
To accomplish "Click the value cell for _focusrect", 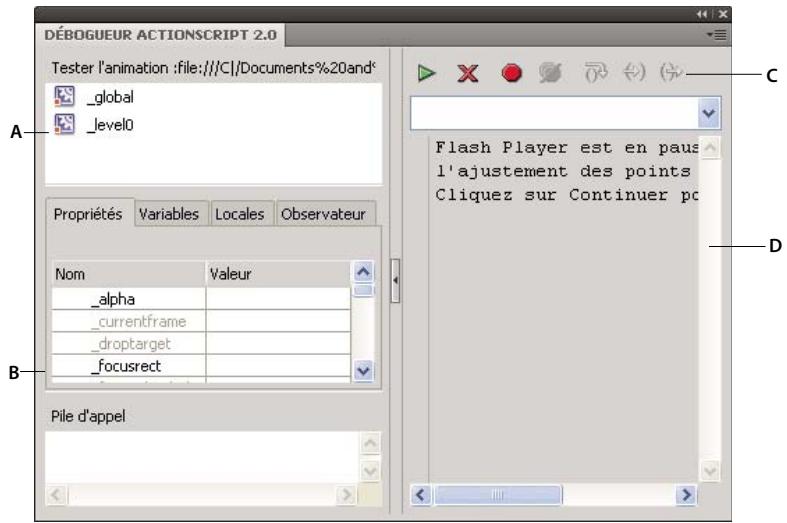I will (278, 366).
